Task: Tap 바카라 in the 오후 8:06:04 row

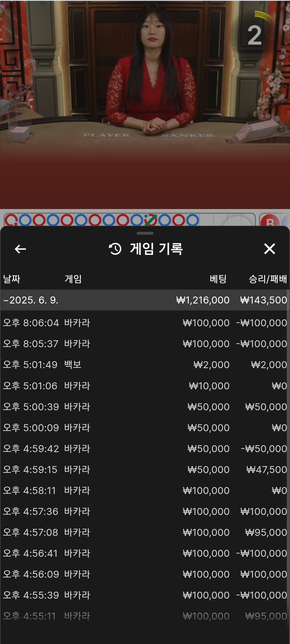Action: 77,323
